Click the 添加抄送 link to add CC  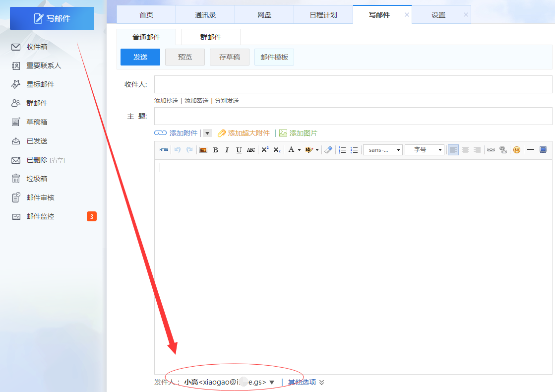166,100
